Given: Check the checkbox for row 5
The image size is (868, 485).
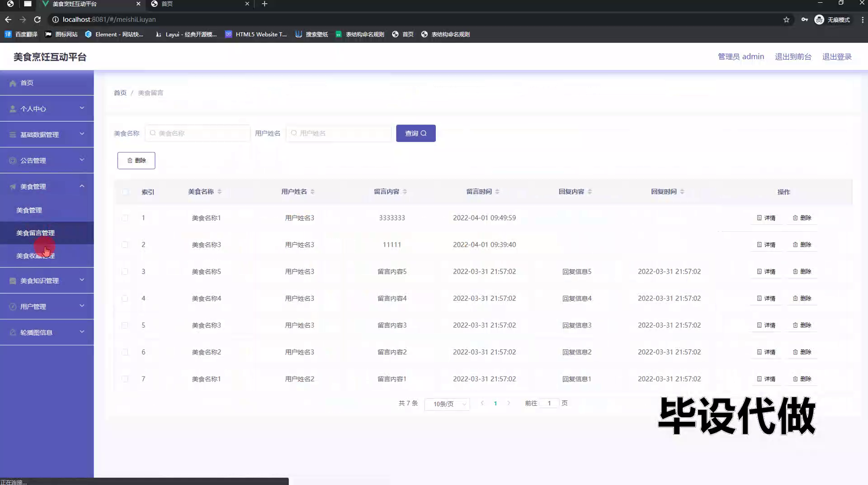Looking at the screenshot, I should (125, 325).
